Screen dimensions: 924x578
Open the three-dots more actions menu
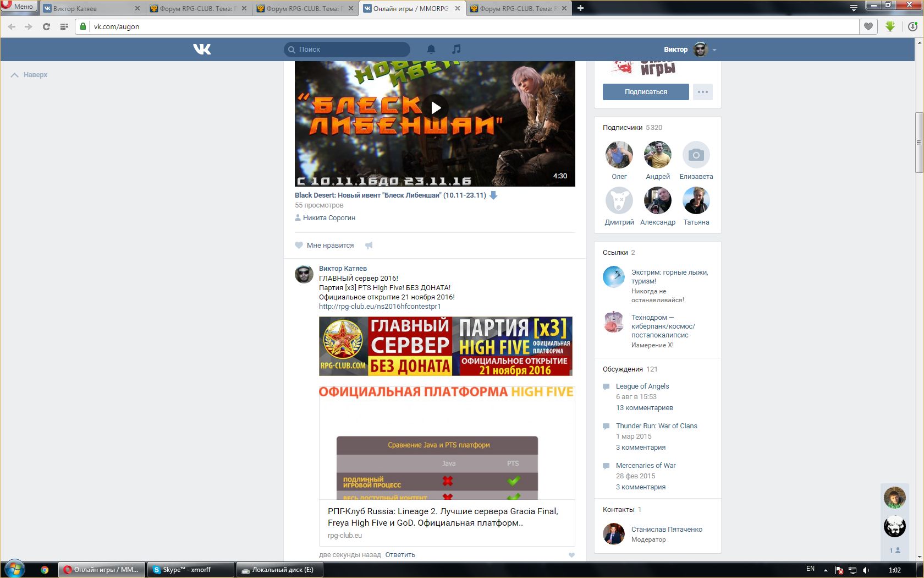(703, 92)
